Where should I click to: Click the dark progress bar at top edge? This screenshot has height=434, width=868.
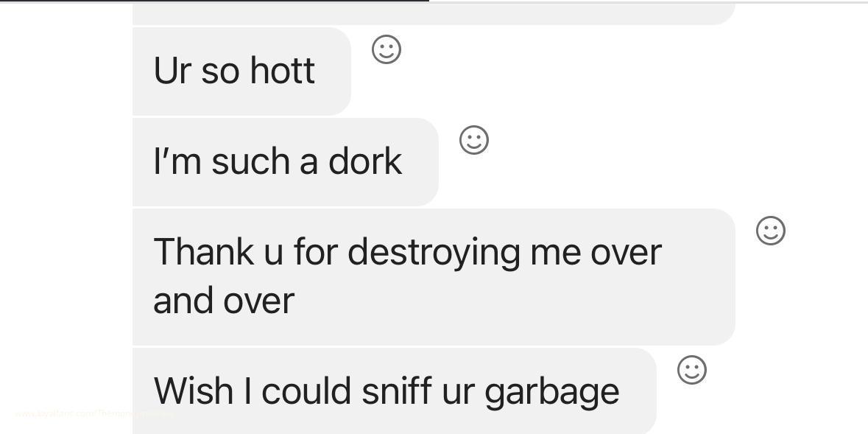pos(214,1)
